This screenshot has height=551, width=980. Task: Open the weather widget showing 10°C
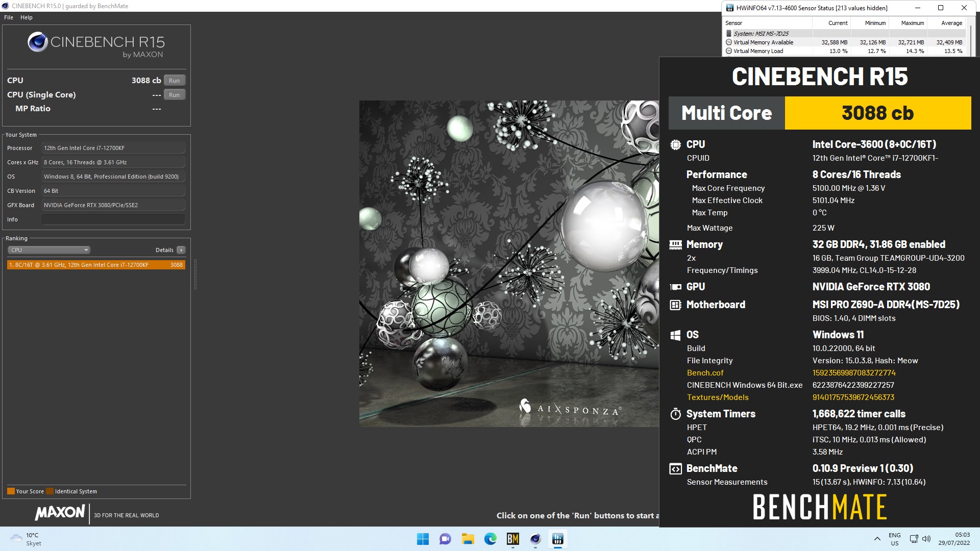[x=26, y=539]
